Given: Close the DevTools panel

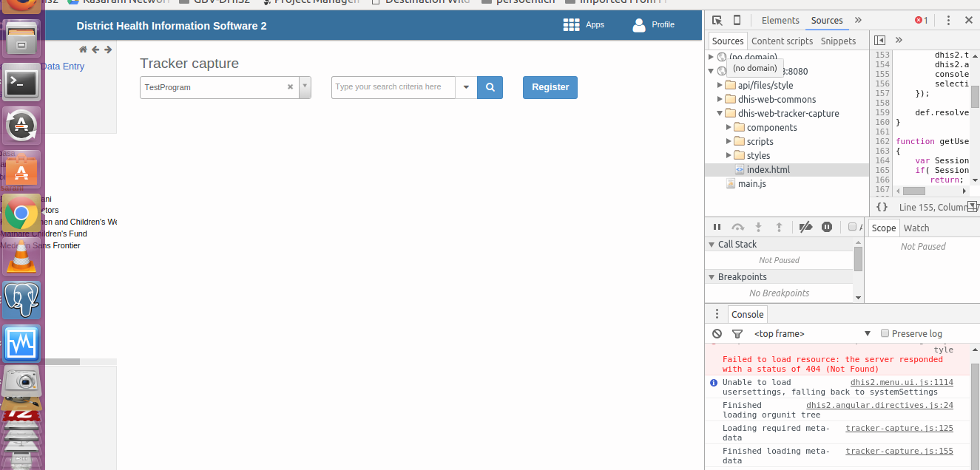Looking at the screenshot, I should tap(969, 21).
